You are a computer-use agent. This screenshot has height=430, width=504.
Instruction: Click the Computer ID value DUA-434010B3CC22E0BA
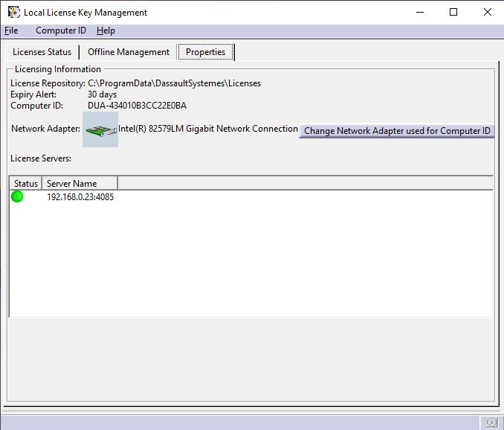pos(137,106)
